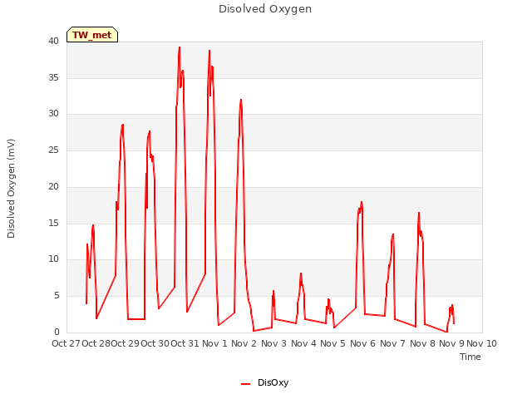Click the 'Nov 3' x-axis date label

[273, 343]
